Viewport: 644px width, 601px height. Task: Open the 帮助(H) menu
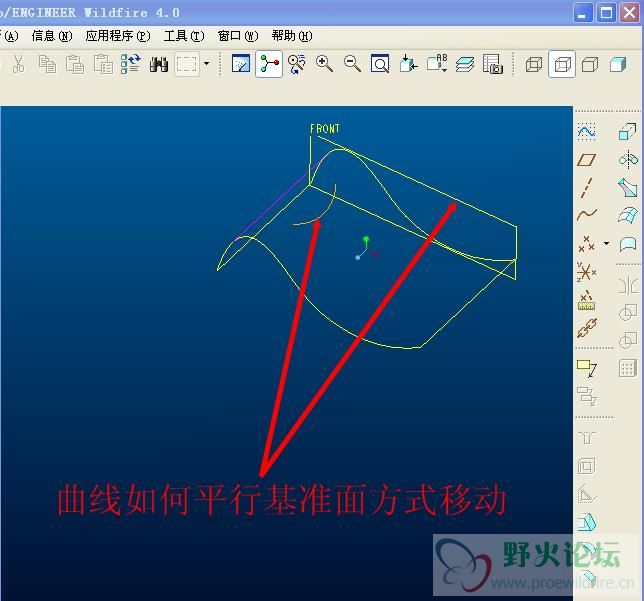click(x=292, y=36)
